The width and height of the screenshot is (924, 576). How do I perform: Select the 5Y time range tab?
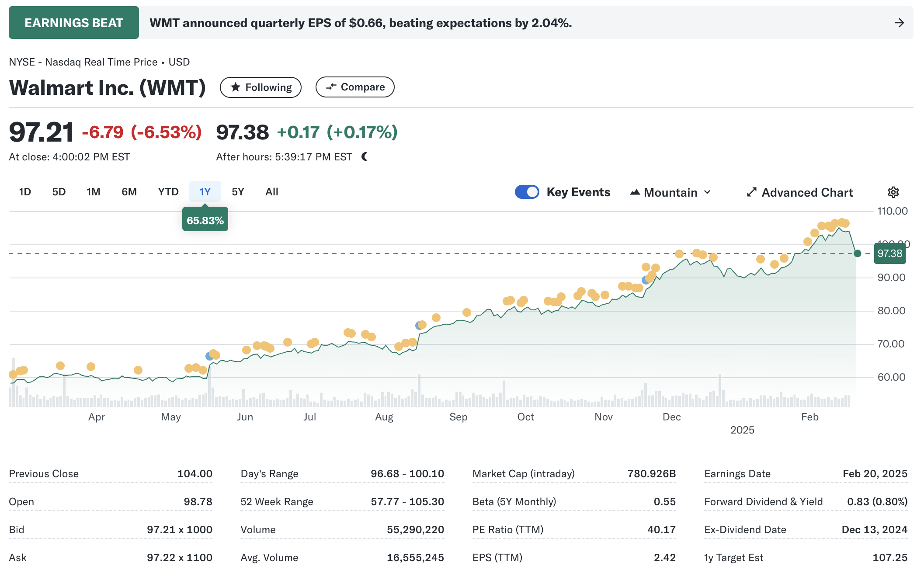[x=238, y=192]
